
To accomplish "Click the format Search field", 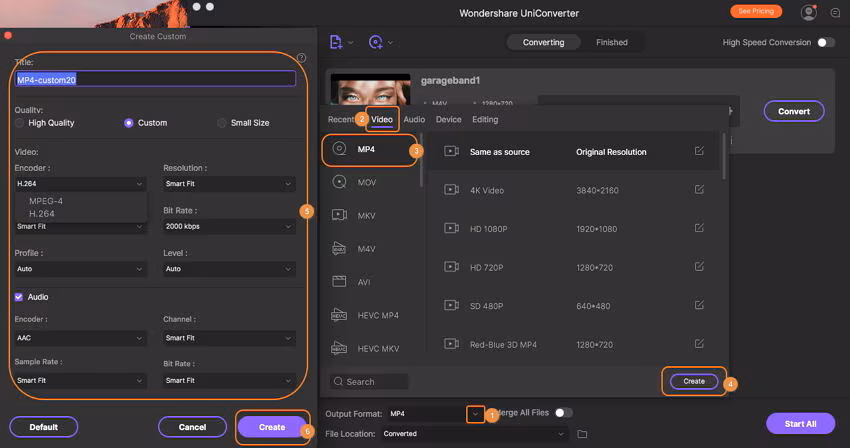I will (369, 381).
